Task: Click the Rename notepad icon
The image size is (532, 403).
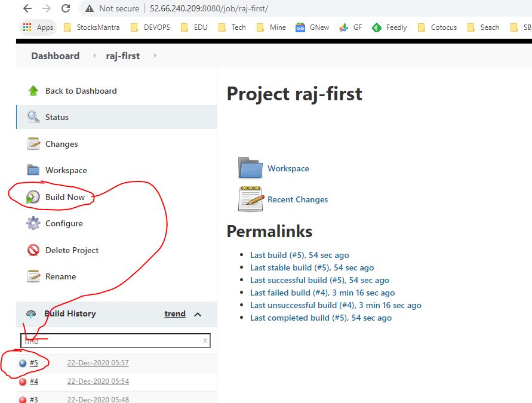Action: click(x=33, y=276)
